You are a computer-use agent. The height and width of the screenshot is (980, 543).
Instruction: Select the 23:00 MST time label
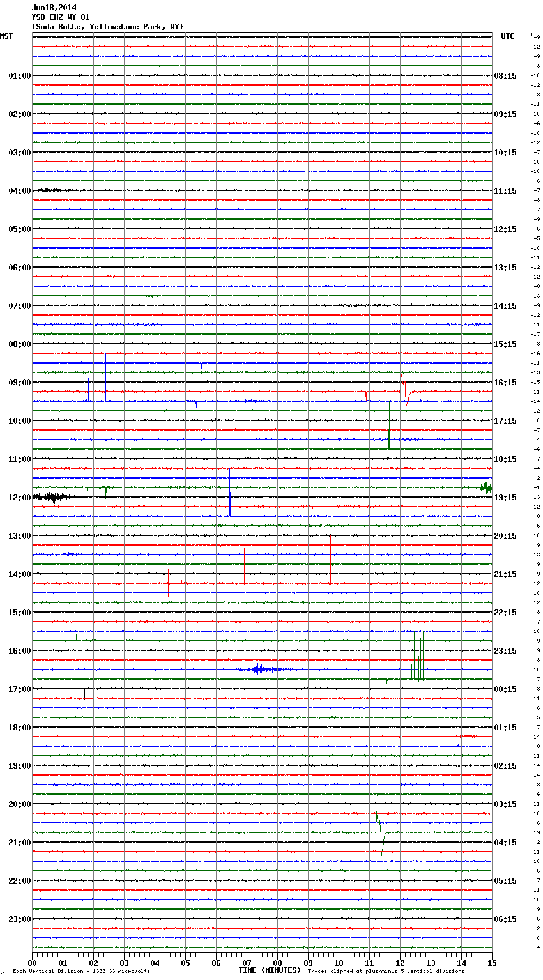pyautogui.click(x=19, y=919)
